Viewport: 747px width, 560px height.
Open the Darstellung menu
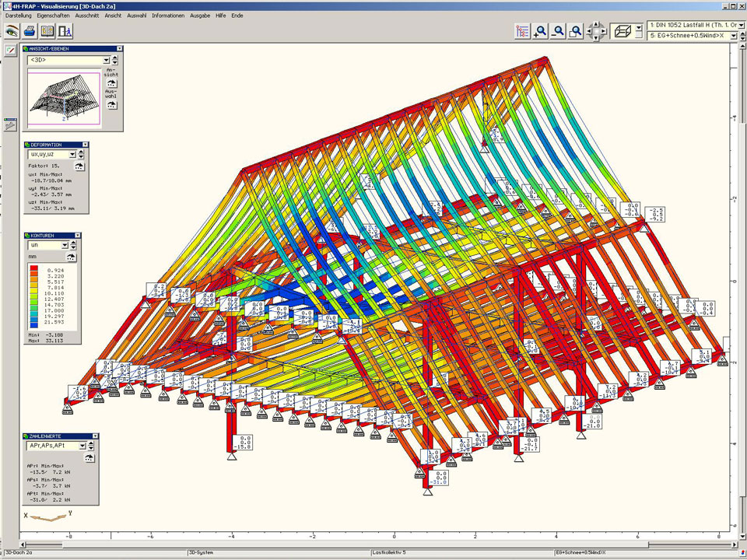click(x=19, y=16)
